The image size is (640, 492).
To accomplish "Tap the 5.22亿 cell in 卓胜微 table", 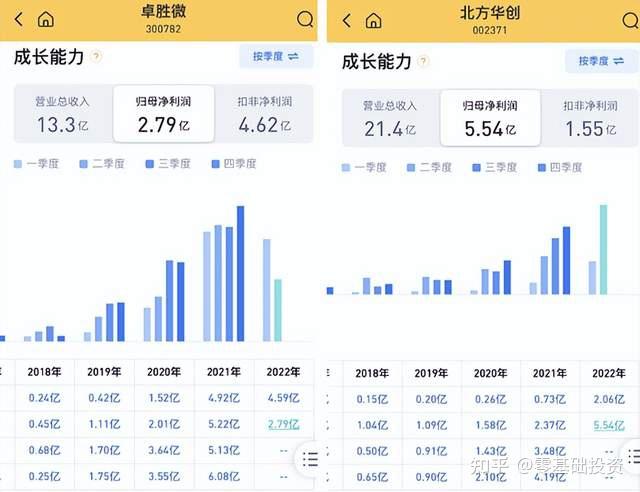I will coord(224,424).
